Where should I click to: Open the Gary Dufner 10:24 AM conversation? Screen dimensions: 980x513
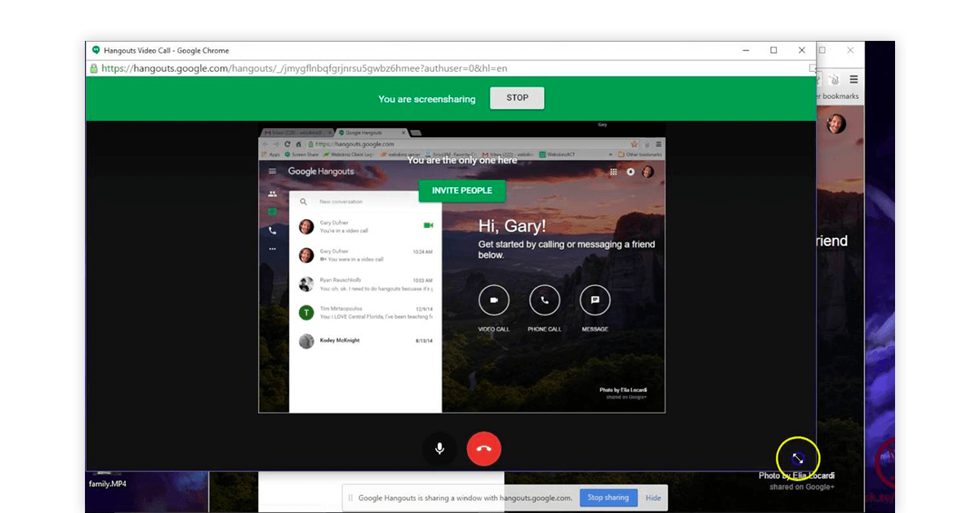tap(365, 255)
